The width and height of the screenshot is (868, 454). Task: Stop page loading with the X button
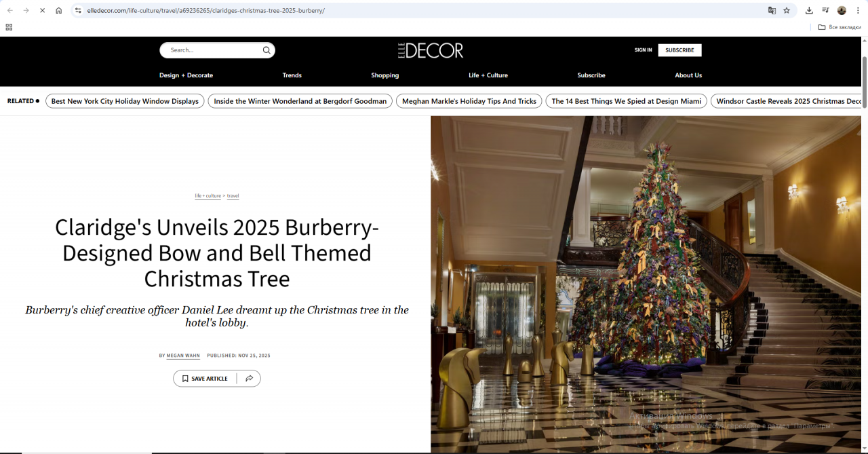click(x=42, y=11)
